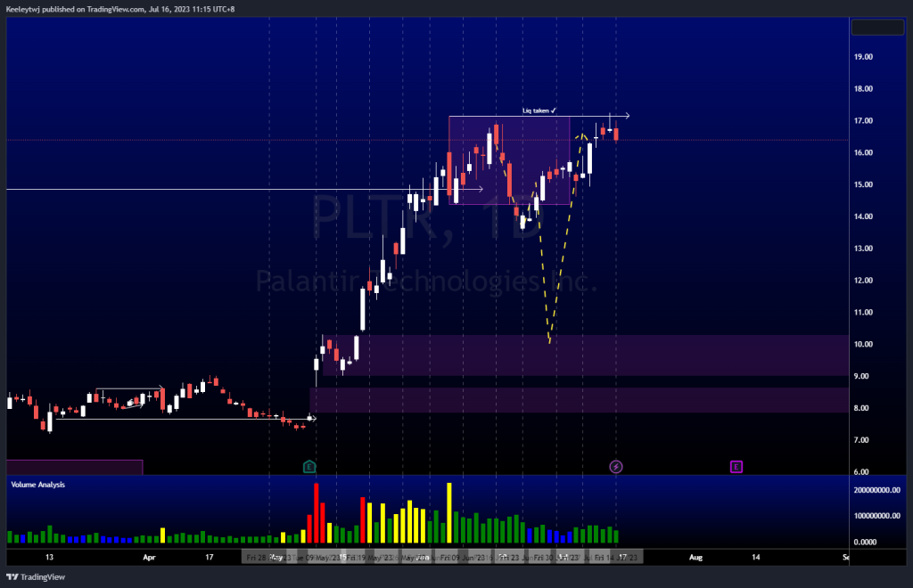Select the "Liq taken" annotation text on the chart
Screen dimensions: 913x588
(x=535, y=110)
